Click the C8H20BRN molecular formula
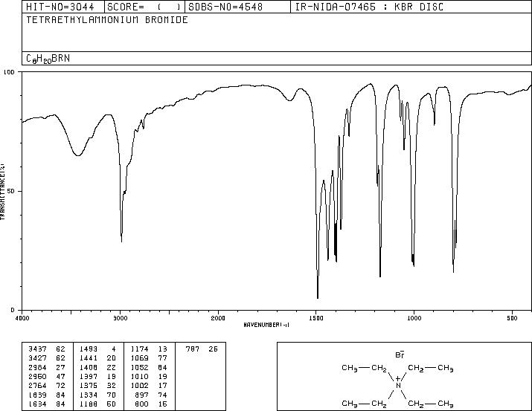This screenshot has width=532, height=411. 48,59
